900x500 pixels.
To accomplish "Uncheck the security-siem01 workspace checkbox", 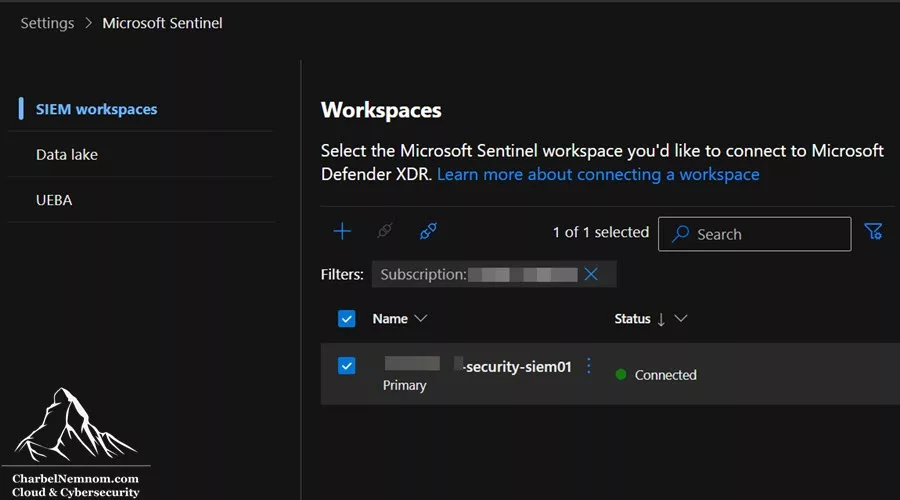I will coord(347,366).
